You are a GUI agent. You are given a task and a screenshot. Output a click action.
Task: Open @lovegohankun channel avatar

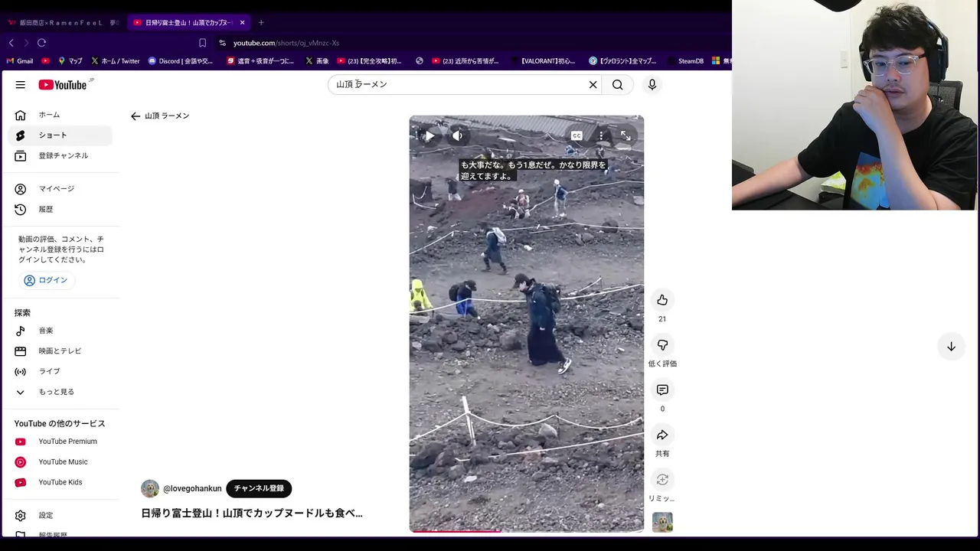[150, 489]
